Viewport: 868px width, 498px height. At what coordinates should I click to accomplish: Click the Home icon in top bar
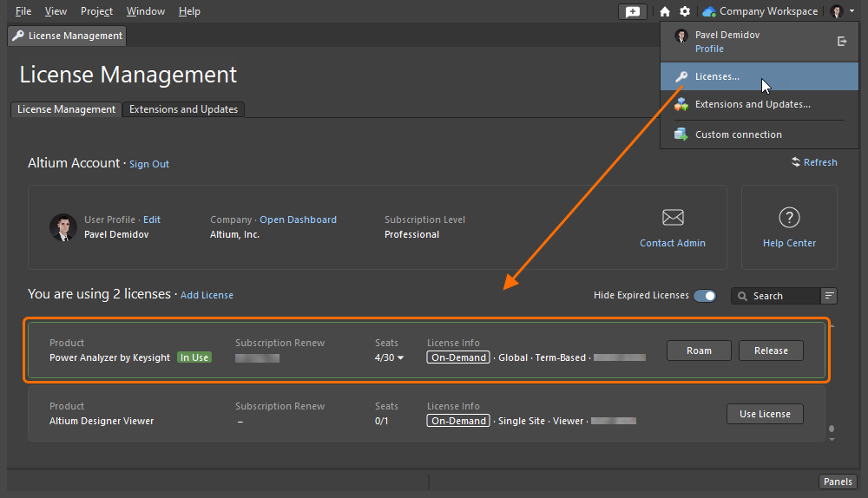(665, 11)
